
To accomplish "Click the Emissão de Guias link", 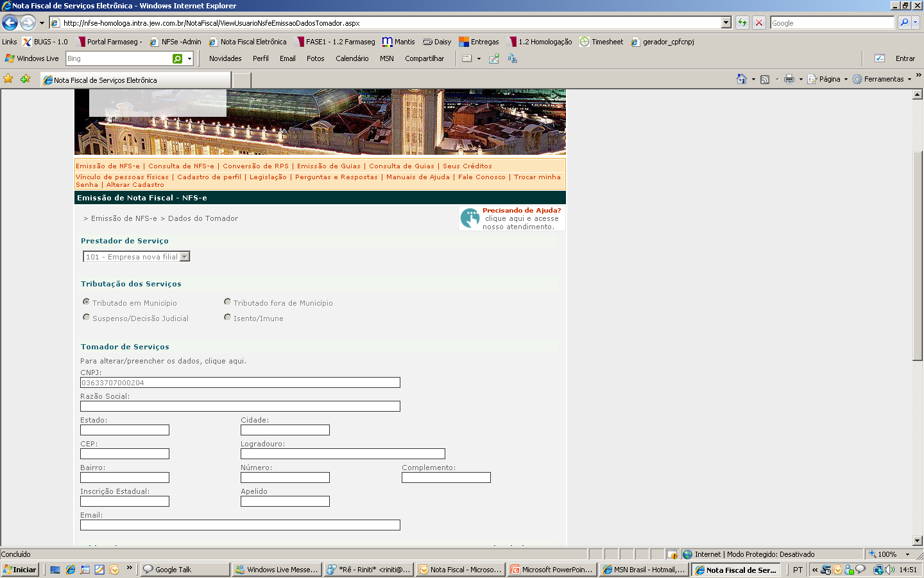I will [x=329, y=166].
